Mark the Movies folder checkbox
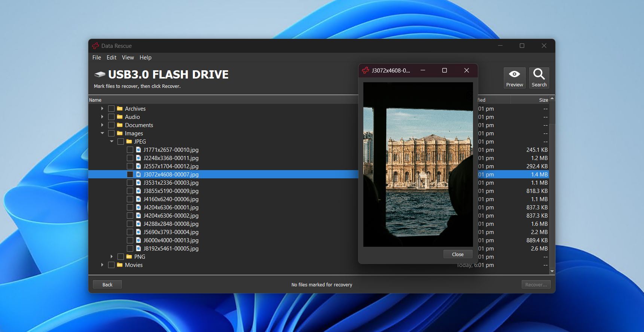Image resolution: width=644 pixels, height=332 pixels. click(111, 265)
